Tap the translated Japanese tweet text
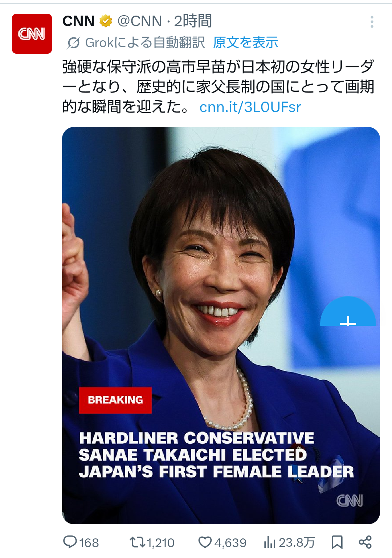 (218, 87)
